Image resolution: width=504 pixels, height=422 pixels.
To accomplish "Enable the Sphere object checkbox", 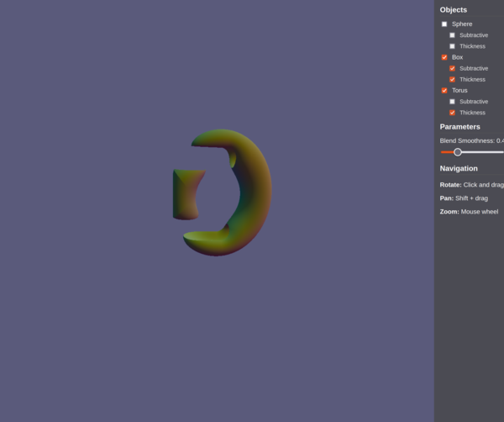I will click(444, 24).
